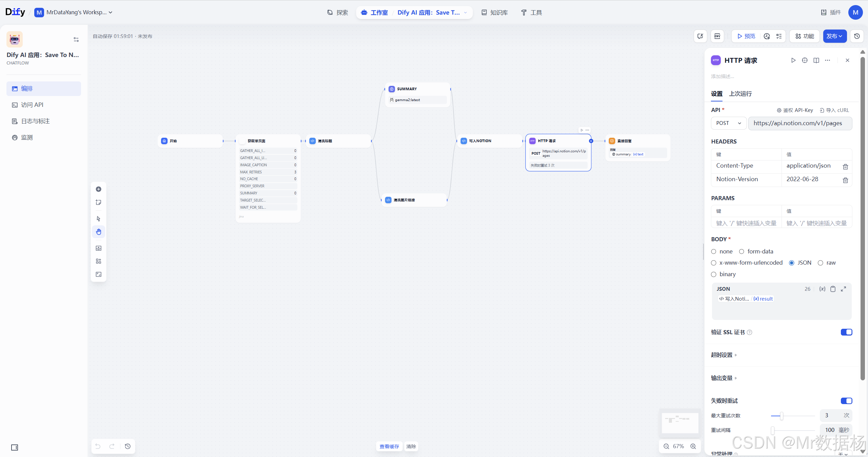Toggle the verify SSL certificate switch

pos(846,332)
